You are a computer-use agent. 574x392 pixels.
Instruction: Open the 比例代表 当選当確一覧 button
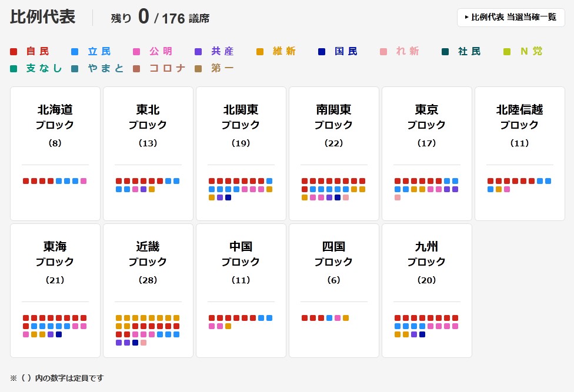coord(510,18)
